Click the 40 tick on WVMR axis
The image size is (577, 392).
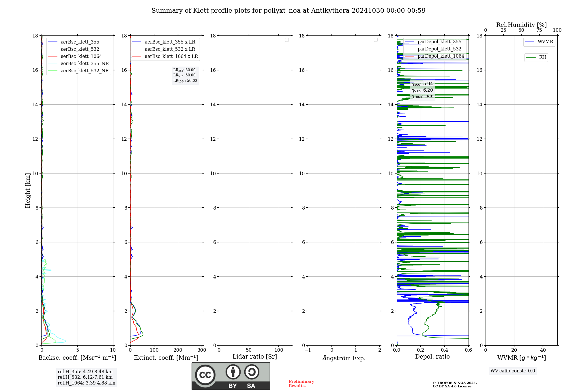[543, 350]
